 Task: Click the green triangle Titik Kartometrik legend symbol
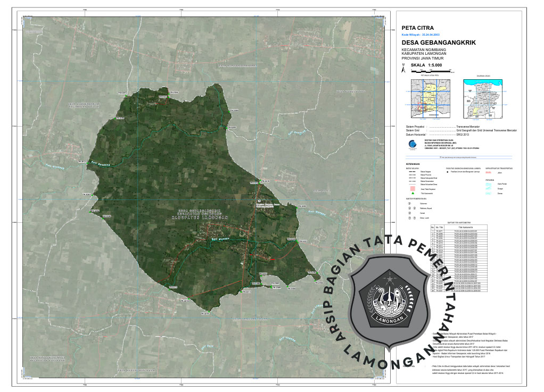(x=411, y=193)
